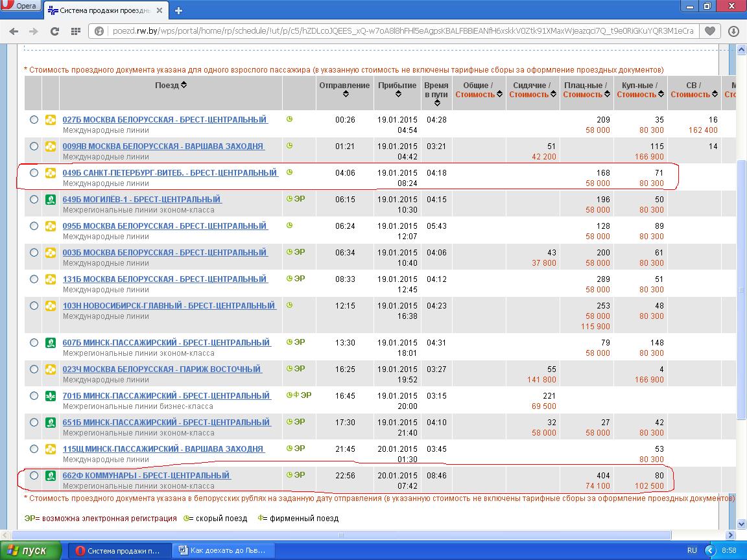The height and width of the screenshot is (560, 747).
Task: Click the yellow train type icon for 095Б
Action: [51, 226]
